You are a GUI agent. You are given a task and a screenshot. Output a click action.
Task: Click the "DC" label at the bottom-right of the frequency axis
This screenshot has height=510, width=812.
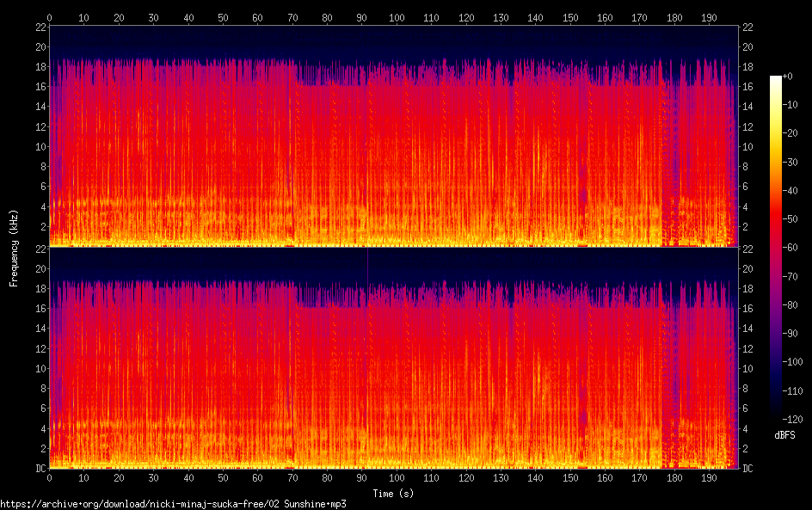click(748, 469)
